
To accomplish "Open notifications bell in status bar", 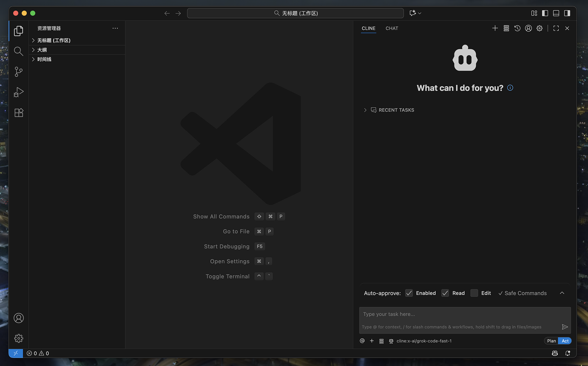I will click(x=568, y=353).
